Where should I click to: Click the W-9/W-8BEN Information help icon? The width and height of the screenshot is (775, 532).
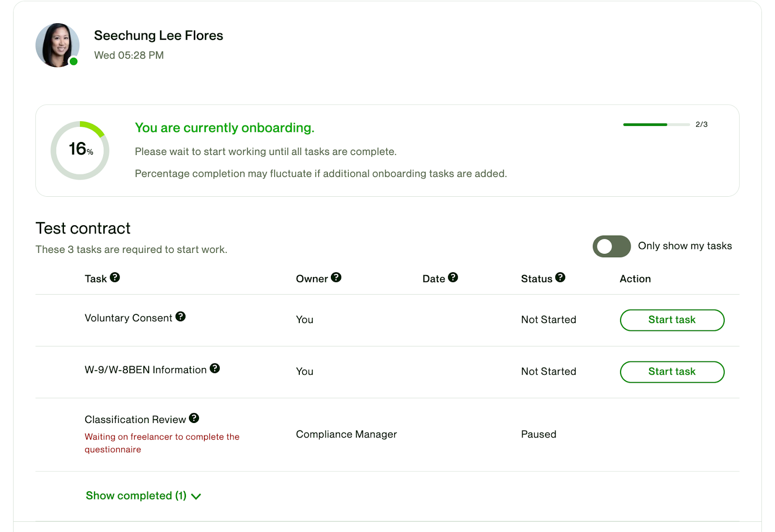tap(215, 369)
